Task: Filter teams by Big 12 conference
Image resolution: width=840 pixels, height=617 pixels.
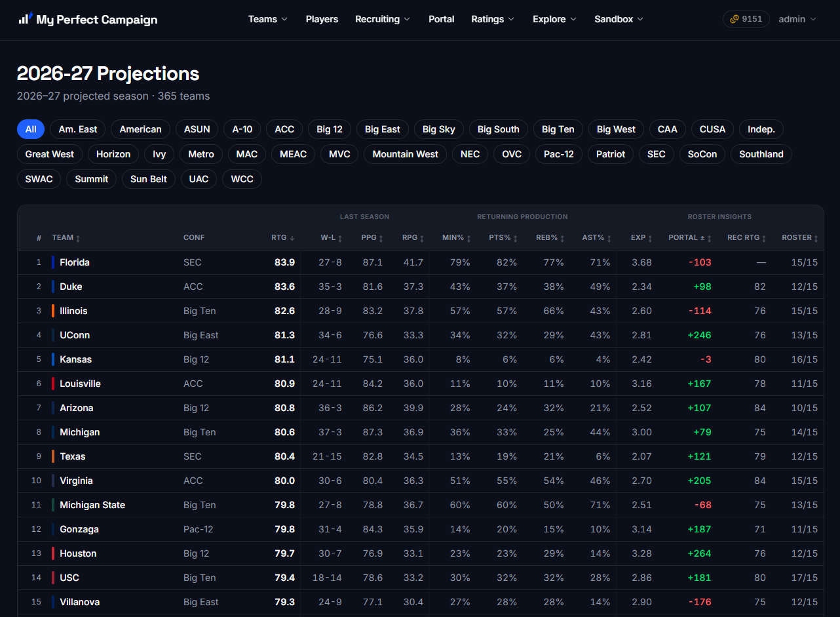Action: pos(330,129)
